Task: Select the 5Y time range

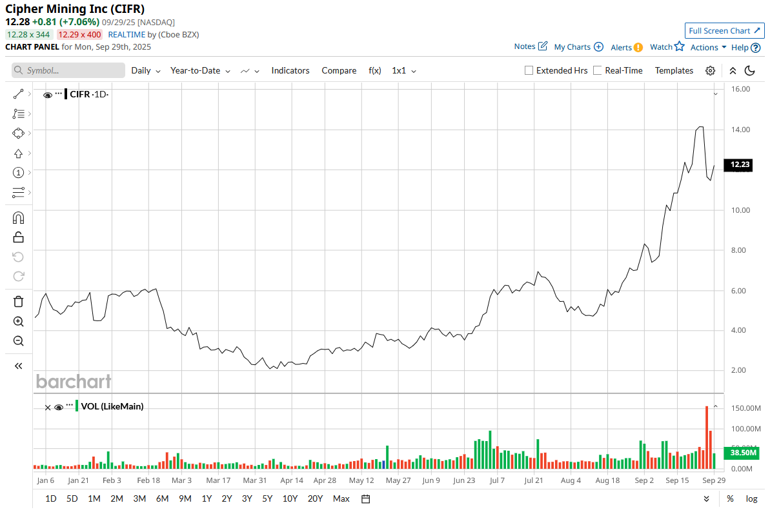Action: tap(267, 498)
